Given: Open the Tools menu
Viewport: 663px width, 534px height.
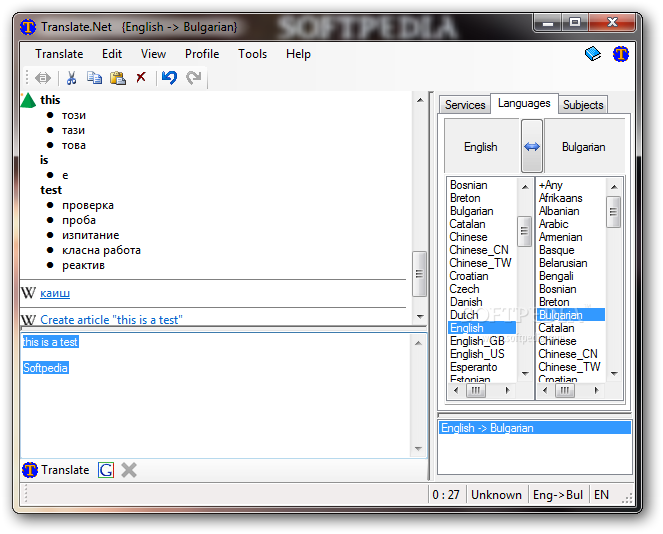Looking at the screenshot, I should tap(252, 54).
